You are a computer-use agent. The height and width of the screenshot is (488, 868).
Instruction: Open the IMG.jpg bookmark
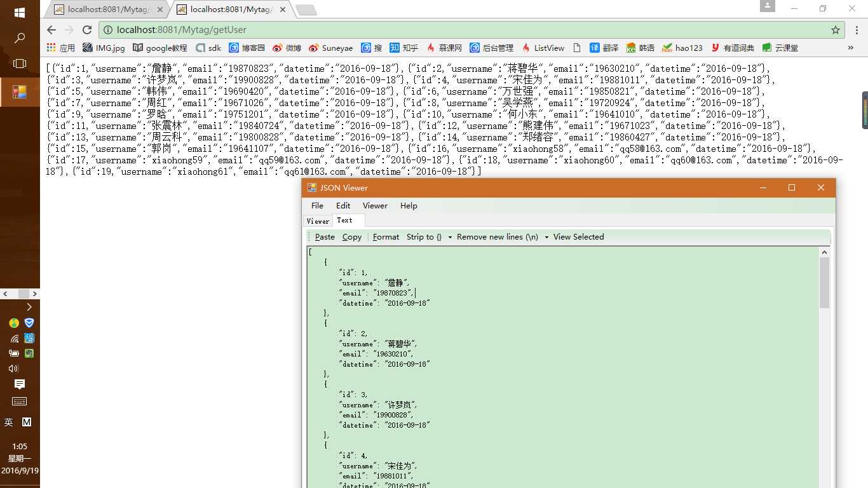pos(104,48)
